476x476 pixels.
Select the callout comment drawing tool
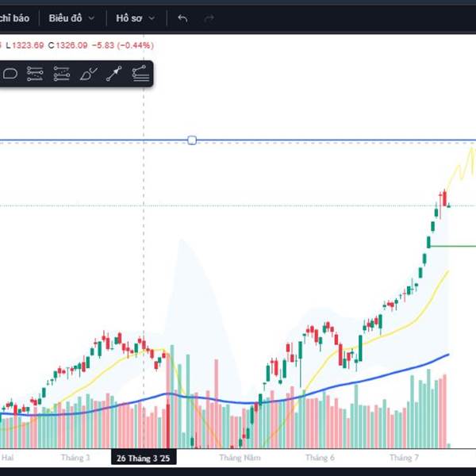click(10, 74)
